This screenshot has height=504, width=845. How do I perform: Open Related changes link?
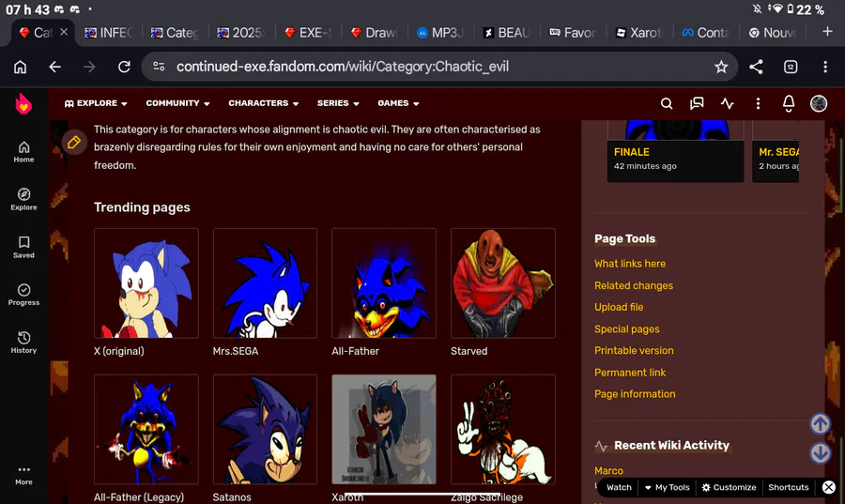click(x=633, y=286)
